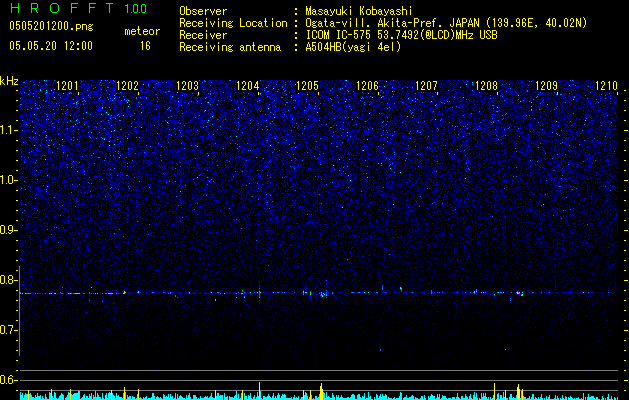The height and width of the screenshot is (400, 629).
Task: Click the 1.0 kHz axis label
Action: coord(9,180)
